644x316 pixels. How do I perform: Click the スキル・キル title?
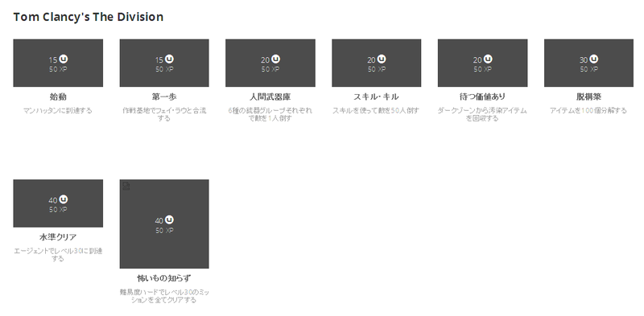point(376,96)
